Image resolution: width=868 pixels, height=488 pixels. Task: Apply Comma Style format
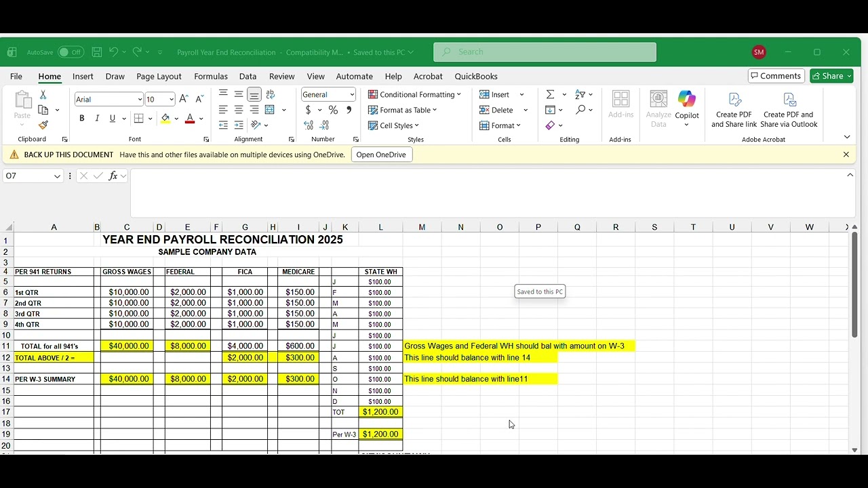click(x=349, y=110)
